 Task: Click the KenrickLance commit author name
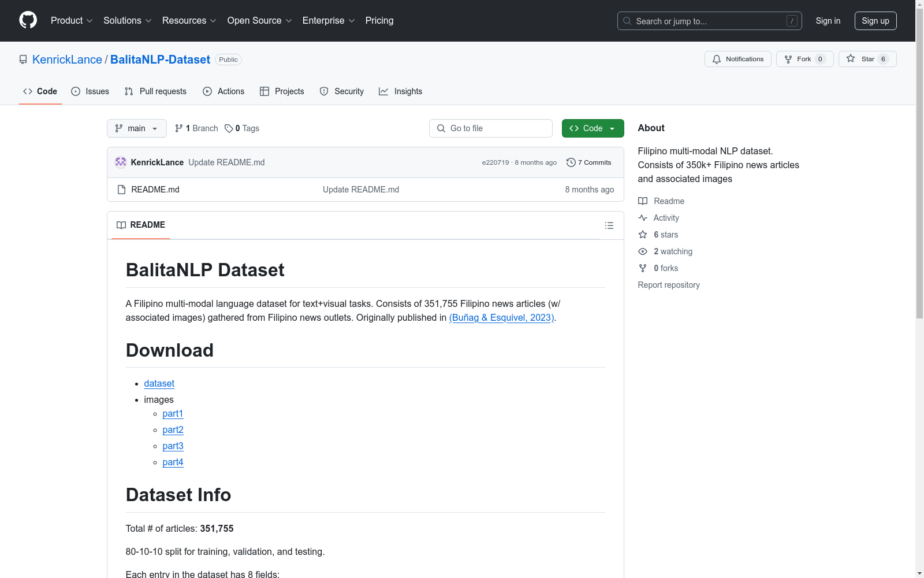(x=157, y=162)
